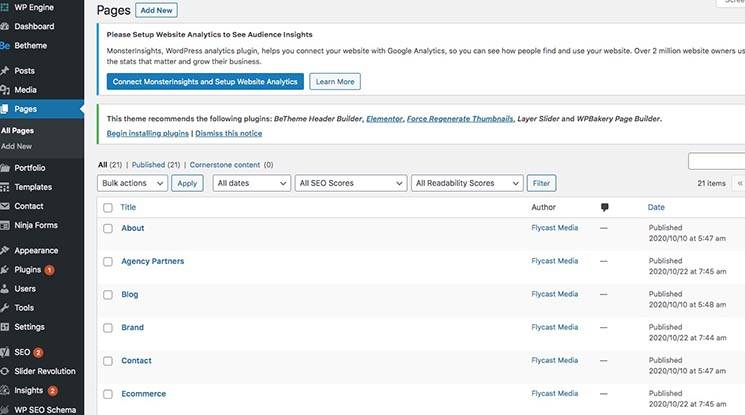
Task: Click the Pages icon in sidebar
Action: (x=4, y=109)
